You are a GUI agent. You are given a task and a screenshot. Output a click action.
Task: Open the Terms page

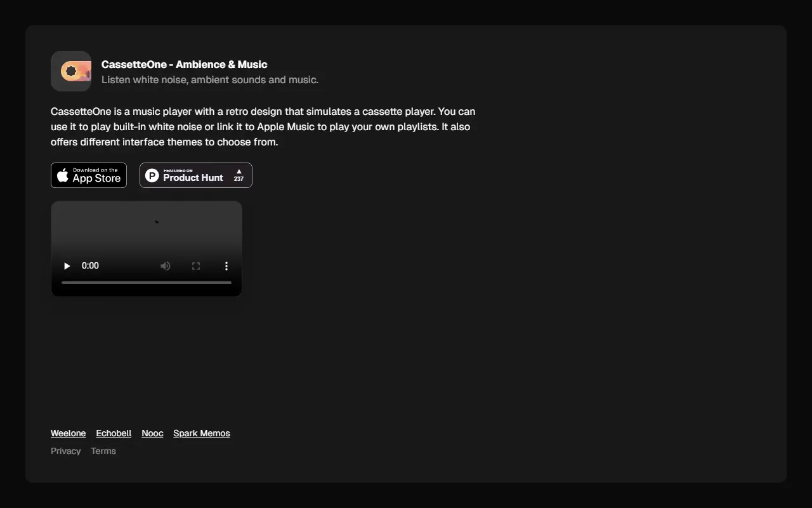point(103,451)
